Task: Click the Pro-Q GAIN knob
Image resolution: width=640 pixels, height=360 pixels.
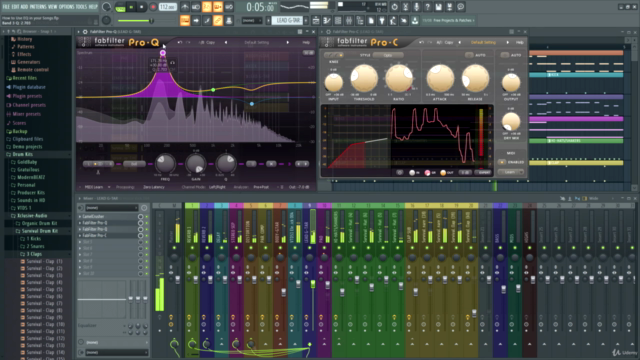Action: pyautogui.click(x=196, y=164)
